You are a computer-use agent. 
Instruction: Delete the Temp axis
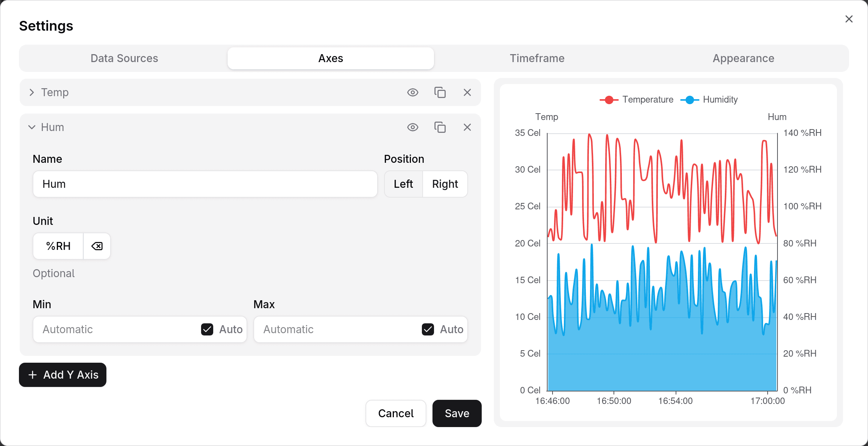[467, 92]
